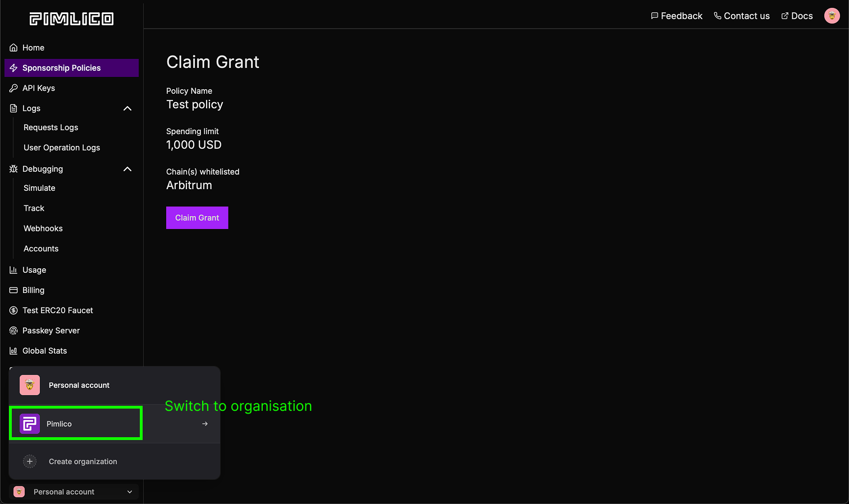Screen dimensions: 849x504
Task: Click the Passkey Server fingerprint icon
Action: (13, 331)
